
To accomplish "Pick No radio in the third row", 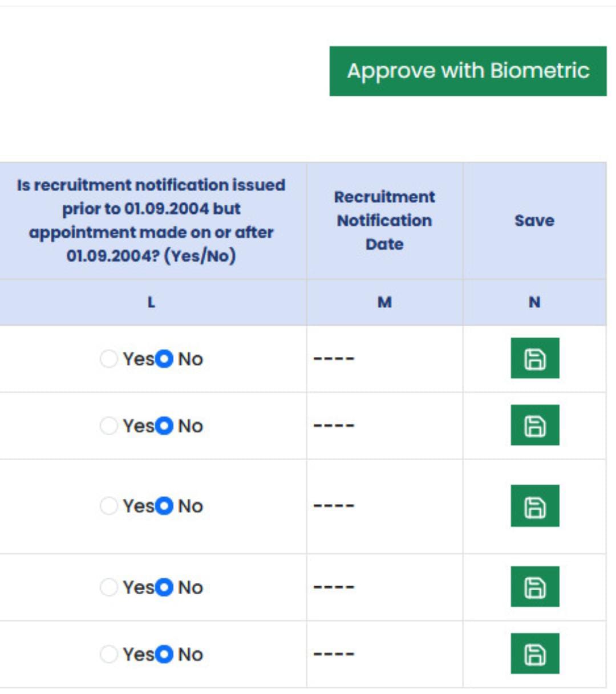I will [x=164, y=506].
